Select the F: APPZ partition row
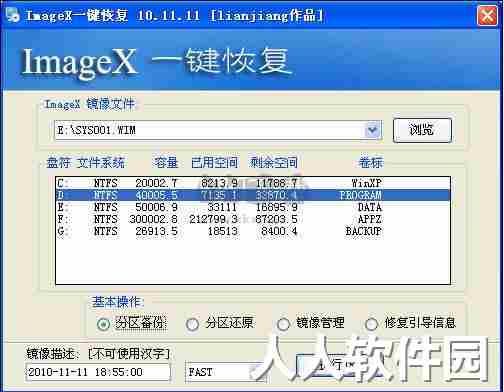 pyautogui.click(x=253, y=219)
